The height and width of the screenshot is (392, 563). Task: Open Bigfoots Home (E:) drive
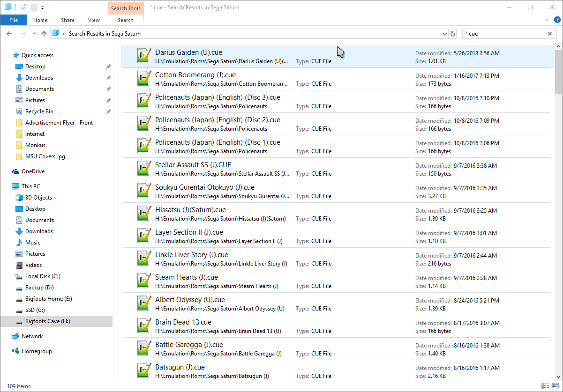49,299
